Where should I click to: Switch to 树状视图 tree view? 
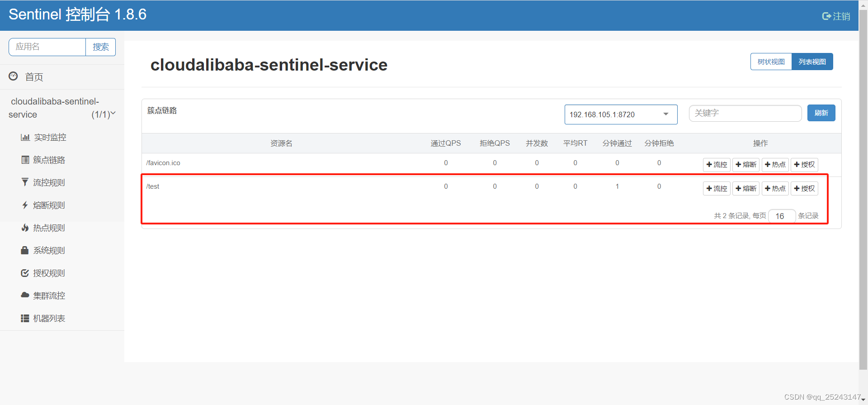pyautogui.click(x=771, y=62)
